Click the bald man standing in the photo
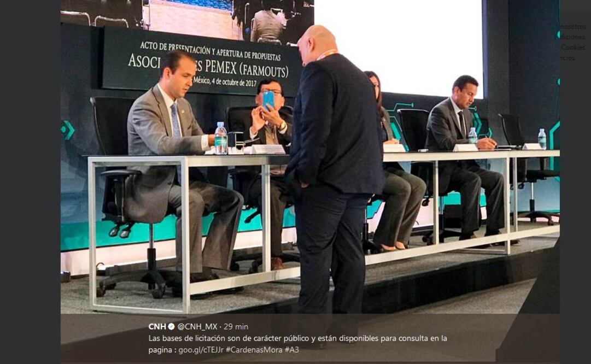Viewport: 591px width, 364px height. click(x=335, y=169)
